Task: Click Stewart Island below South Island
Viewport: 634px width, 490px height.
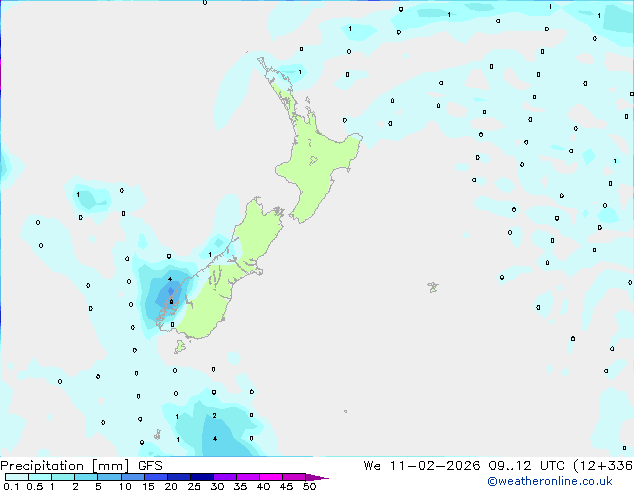Action: click(x=180, y=346)
